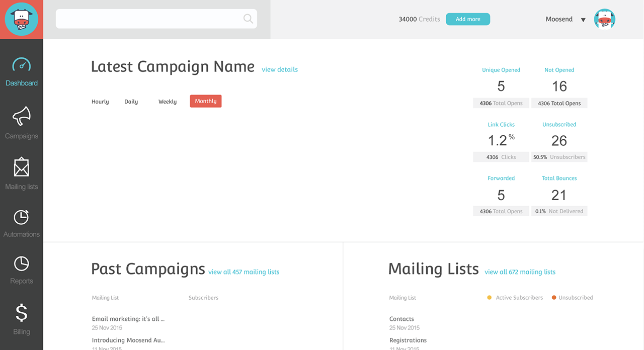The height and width of the screenshot is (350, 644).
Task: Open the Dashboard gauge icon
Action: point(21,65)
